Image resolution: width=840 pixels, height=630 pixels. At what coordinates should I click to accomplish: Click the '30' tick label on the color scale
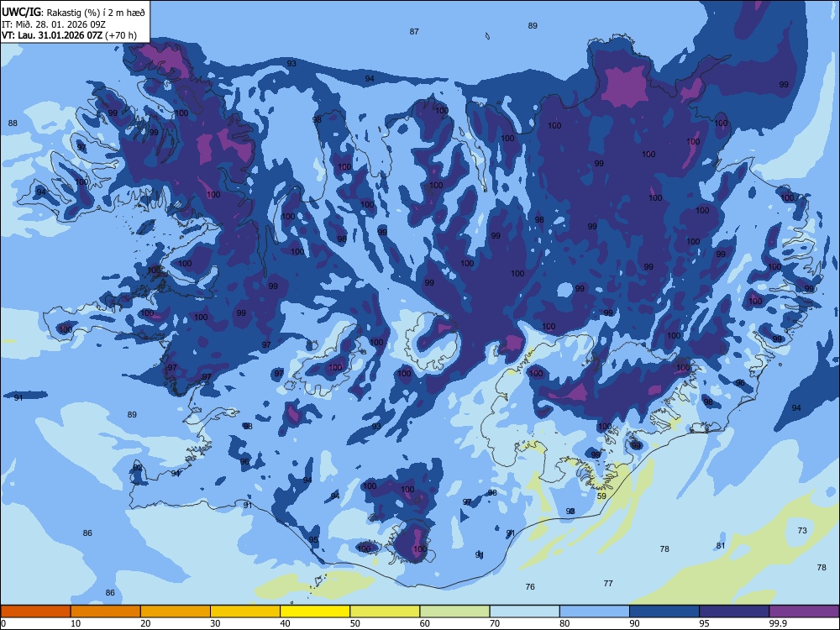[x=215, y=623]
